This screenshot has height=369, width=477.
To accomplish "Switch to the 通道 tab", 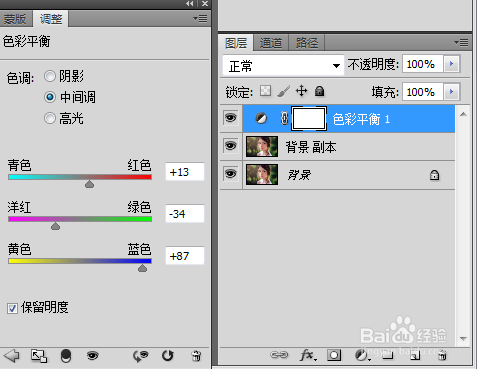I will (x=271, y=43).
